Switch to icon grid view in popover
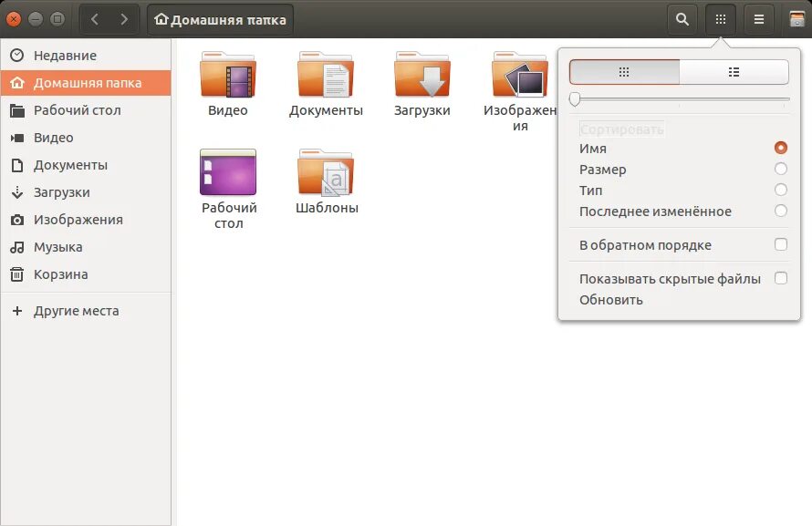Viewport: 812px width, 526px height. [x=624, y=72]
